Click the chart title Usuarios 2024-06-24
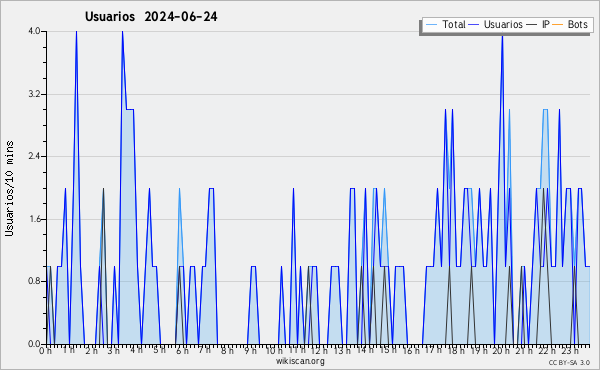The width and height of the screenshot is (600, 370). click(x=151, y=17)
